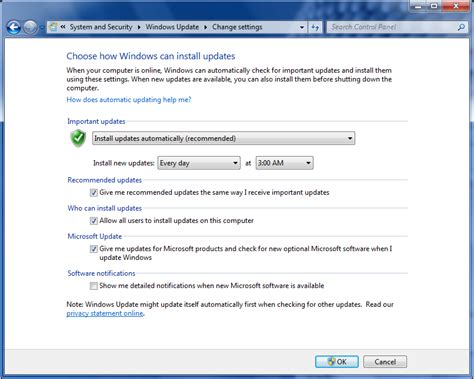The height and width of the screenshot is (379, 474).
Task: Click the Cancel button
Action: 385,362
